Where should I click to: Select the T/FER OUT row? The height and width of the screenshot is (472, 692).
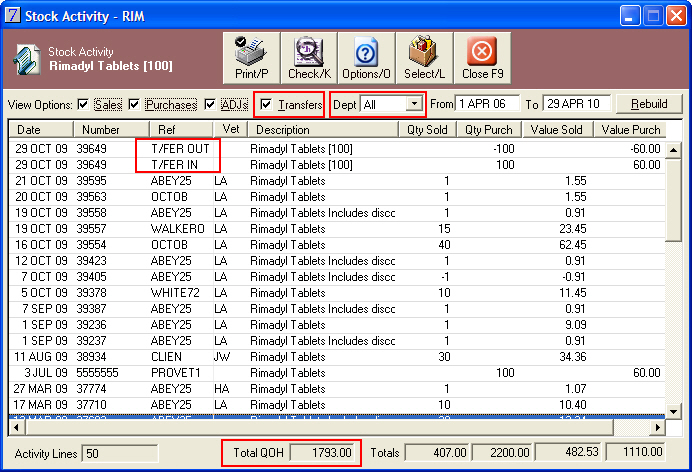pyautogui.click(x=337, y=149)
